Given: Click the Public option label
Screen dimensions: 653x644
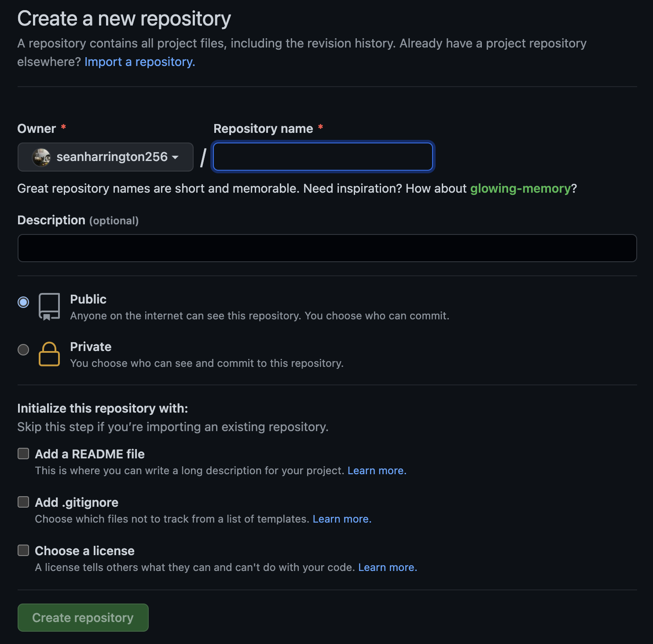Looking at the screenshot, I should (x=88, y=299).
